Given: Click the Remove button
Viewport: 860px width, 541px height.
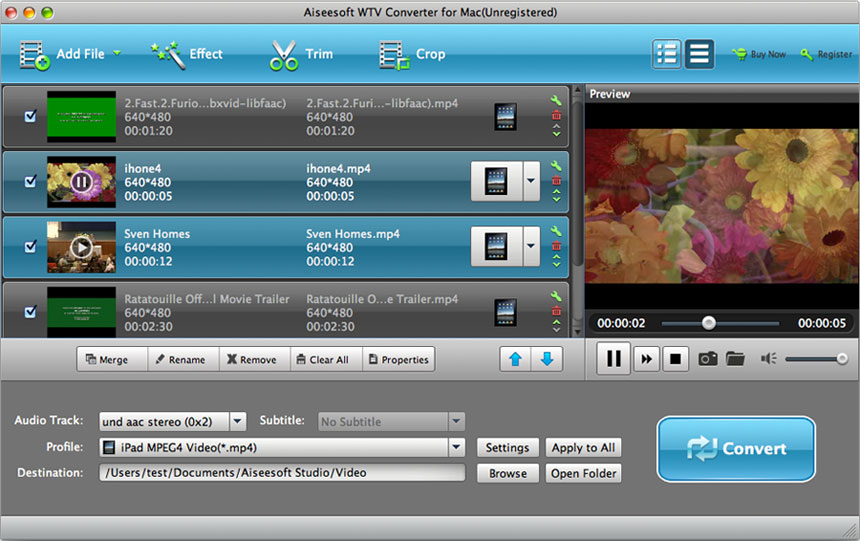Looking at the screenshot, I should (x=254, y=359).
